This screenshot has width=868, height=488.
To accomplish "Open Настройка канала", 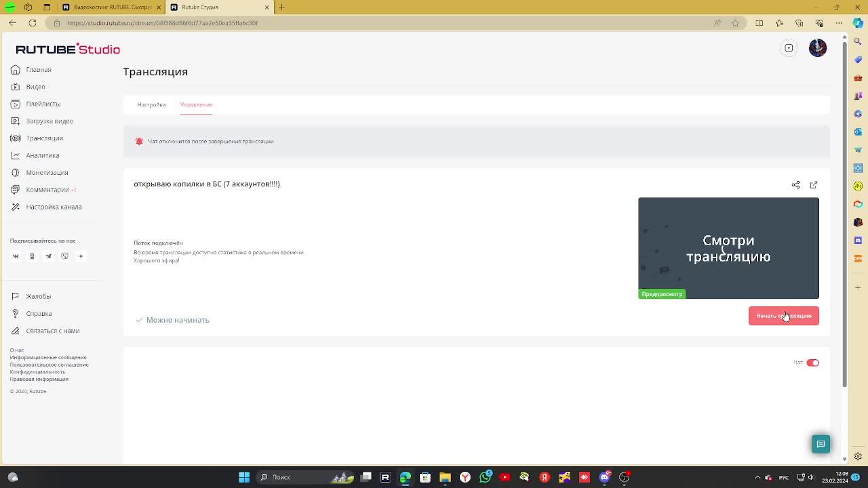I will point(46,207).
